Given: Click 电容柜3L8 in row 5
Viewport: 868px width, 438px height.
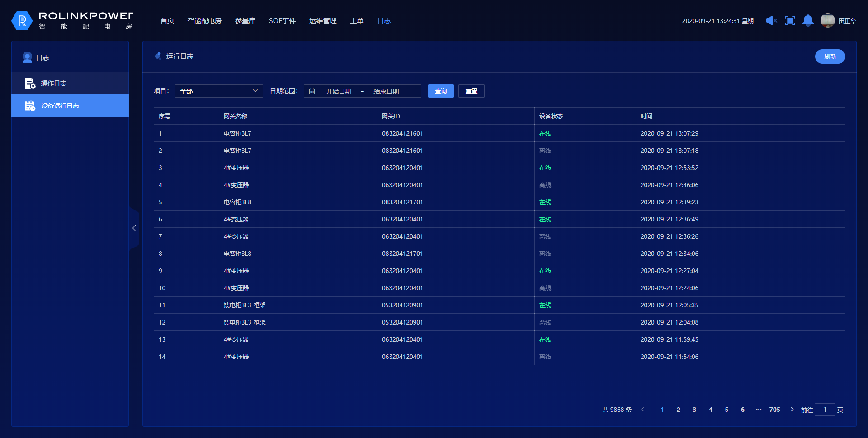Looking at the screenshot, I should tap(237, 202).
